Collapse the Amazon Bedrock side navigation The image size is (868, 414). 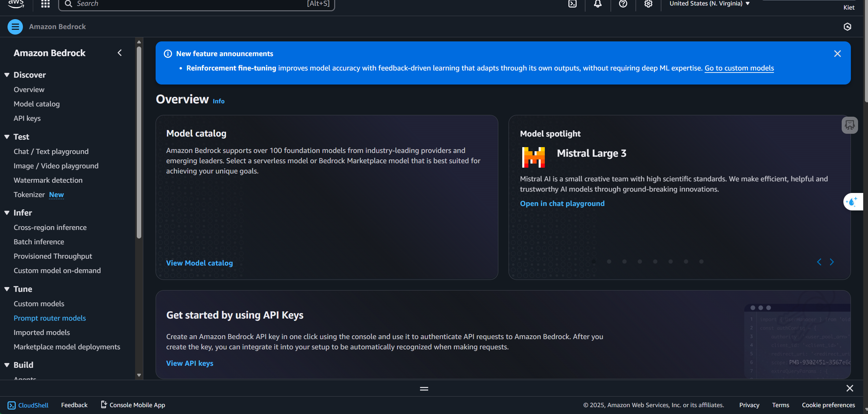tap(120, 53)
